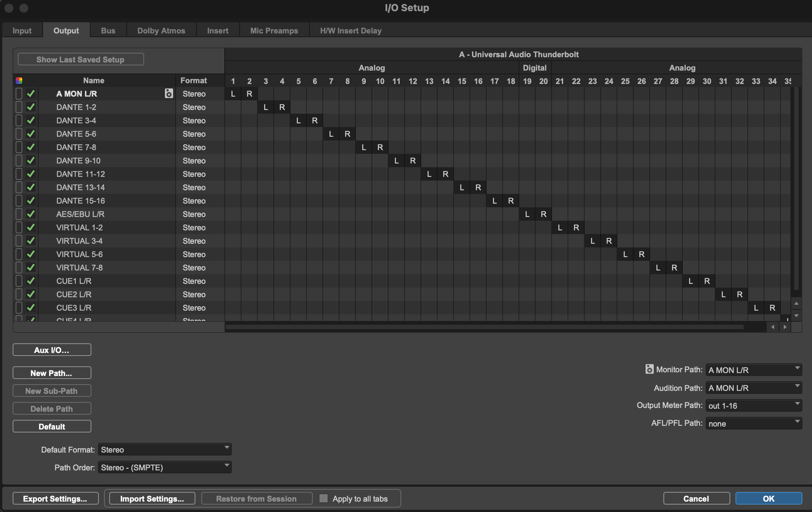812x512 pixels.
Task: Toggle selection box for CUE1 L/R path
Action: click(x=19, y=281)
